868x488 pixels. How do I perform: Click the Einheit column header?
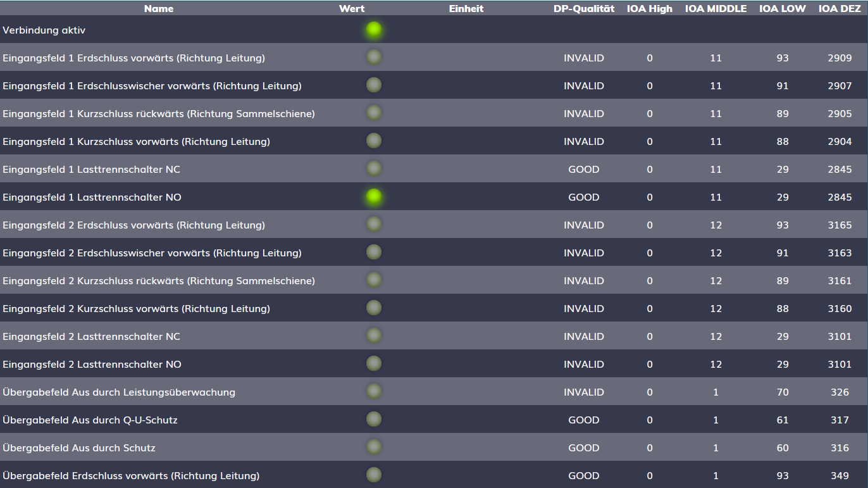click(x=466, y=8)
